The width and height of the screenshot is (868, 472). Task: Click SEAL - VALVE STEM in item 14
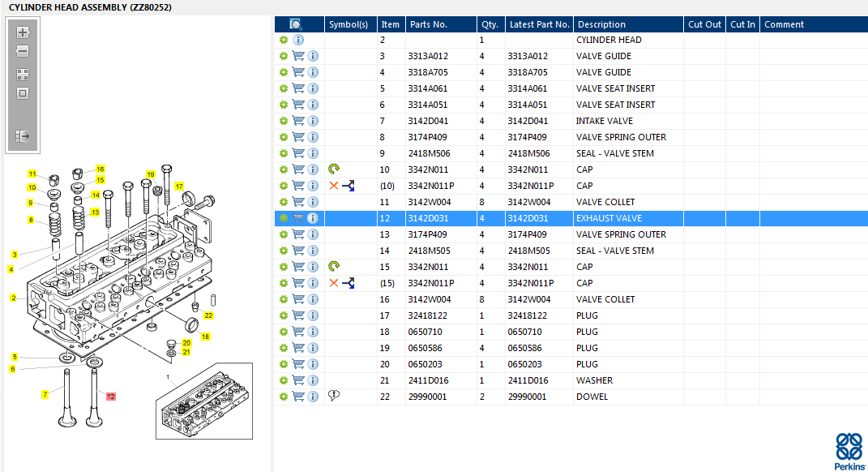[x=615, y=251]
